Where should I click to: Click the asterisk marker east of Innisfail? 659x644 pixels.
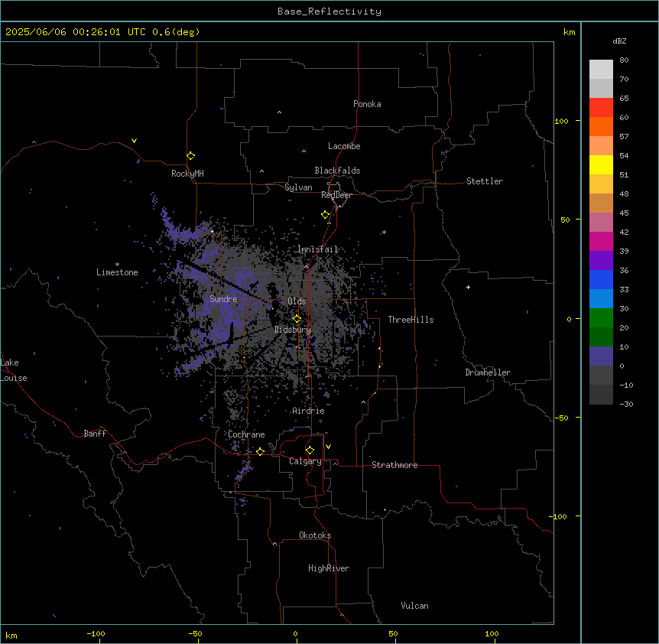pyautogui.click(x=384, y=232)
